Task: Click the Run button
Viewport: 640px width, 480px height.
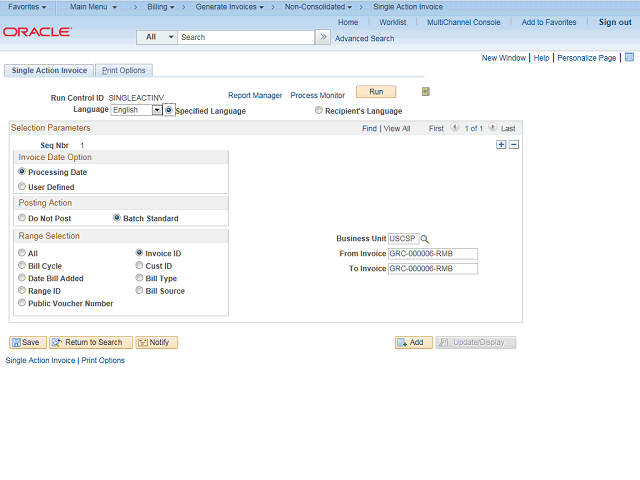Action: click(376, 91)
